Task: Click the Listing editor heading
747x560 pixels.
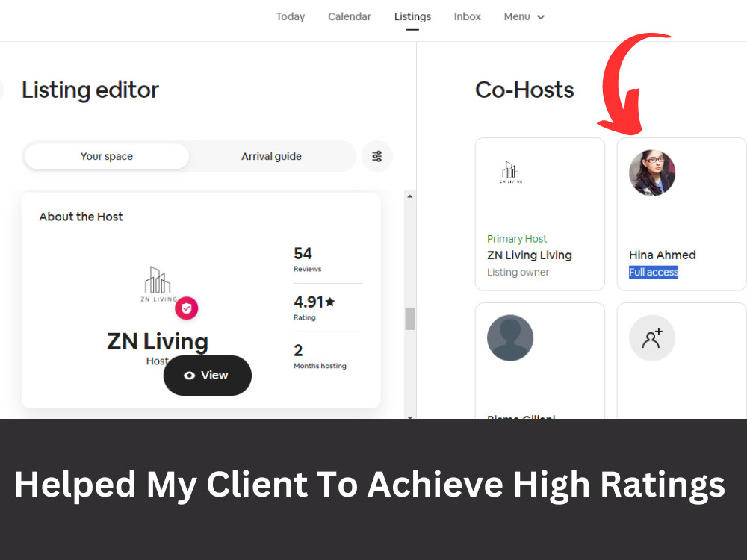Action: click(x=90, y=90)
